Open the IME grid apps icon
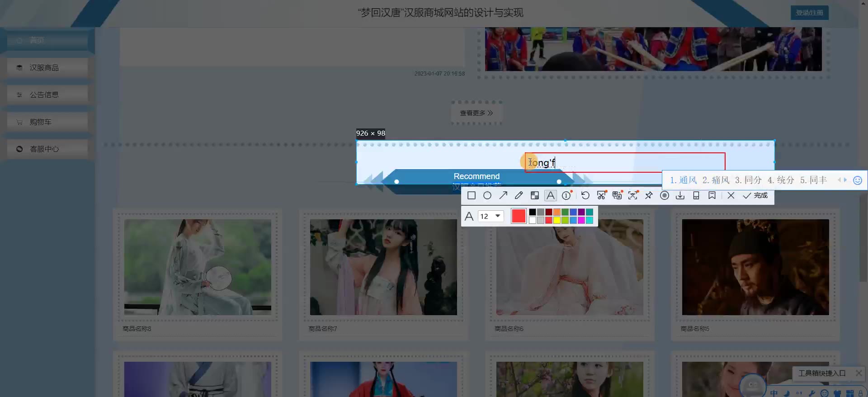Screen dimensions: 868x397 pos(850,393)
